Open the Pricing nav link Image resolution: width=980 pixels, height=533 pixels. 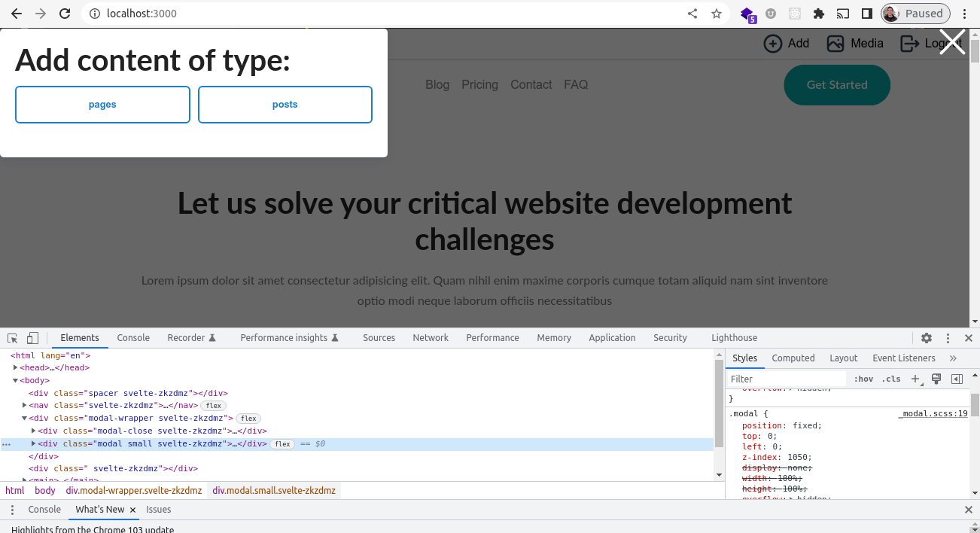[x=480, y=85]
